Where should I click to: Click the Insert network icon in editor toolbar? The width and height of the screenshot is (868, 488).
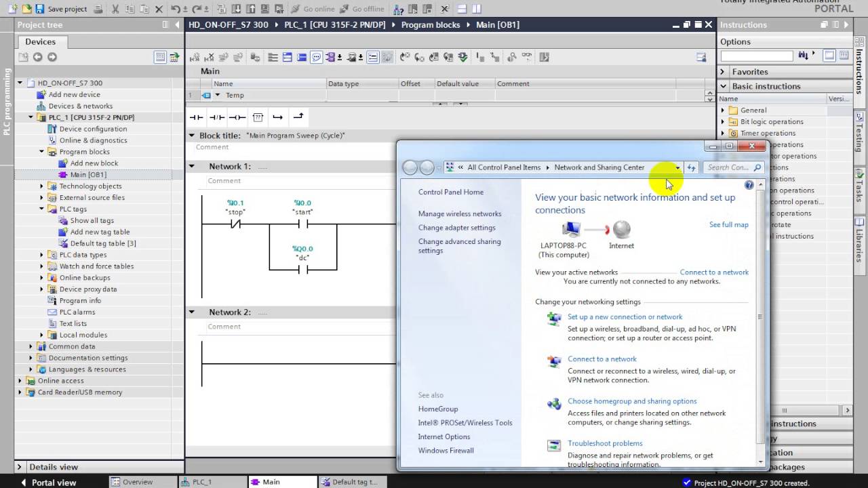[x=194, y=58]
